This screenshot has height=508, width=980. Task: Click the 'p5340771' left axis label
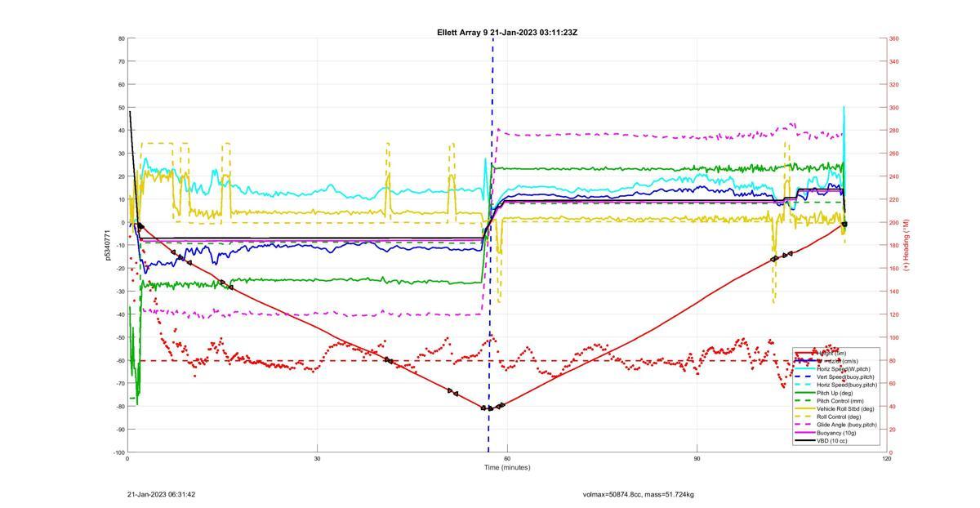point(108,245)
